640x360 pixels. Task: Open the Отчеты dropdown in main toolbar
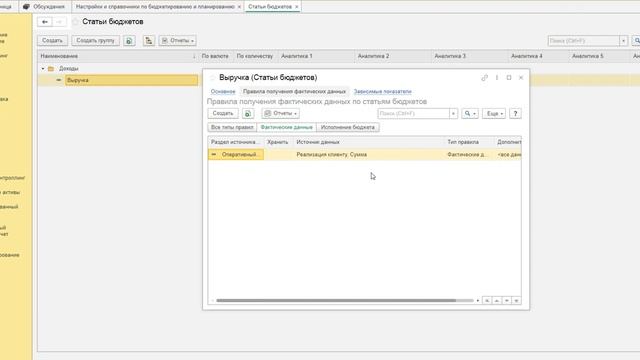pos(178,40)
